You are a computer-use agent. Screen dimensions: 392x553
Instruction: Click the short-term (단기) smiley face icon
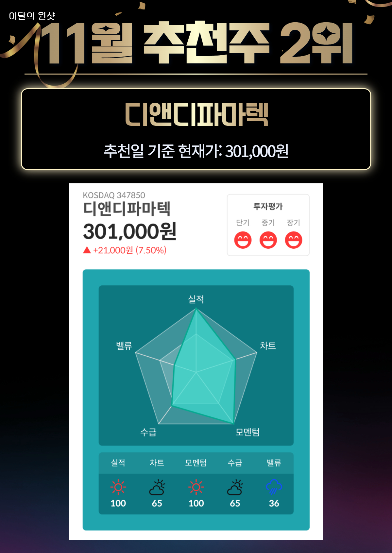click(x=243, y=240)
